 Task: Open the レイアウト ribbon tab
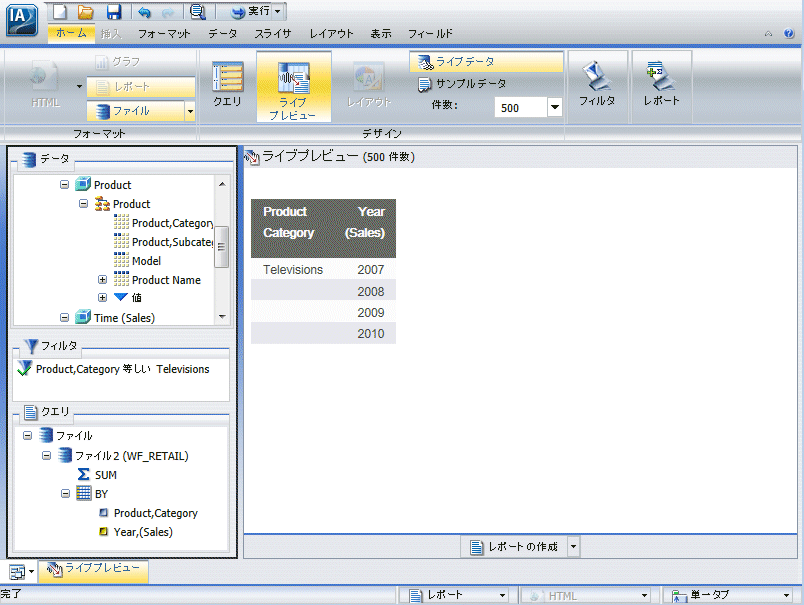coord(331,34)
